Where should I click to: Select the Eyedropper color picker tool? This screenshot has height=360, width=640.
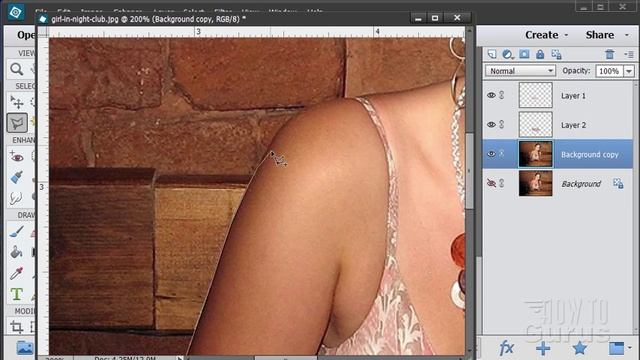click(x=16, y=273)
